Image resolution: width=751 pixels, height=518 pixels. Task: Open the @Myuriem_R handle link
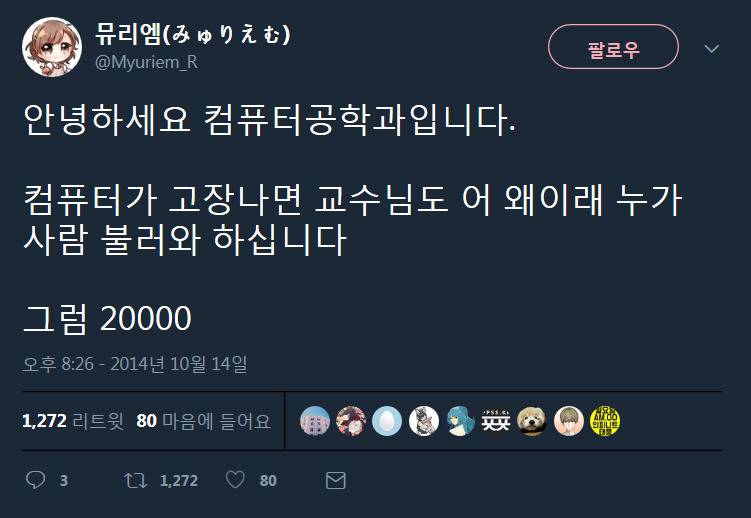coord(147,63)
